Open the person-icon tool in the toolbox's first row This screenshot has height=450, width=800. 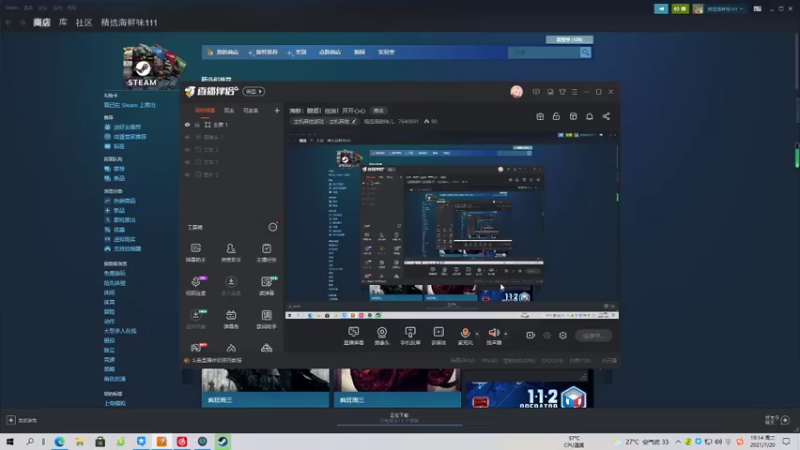tap(231, 253)
